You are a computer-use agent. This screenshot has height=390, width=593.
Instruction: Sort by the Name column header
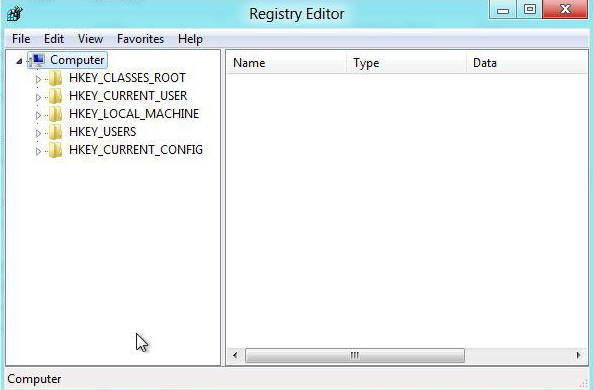pyautogui.click(x=286, y=63)
